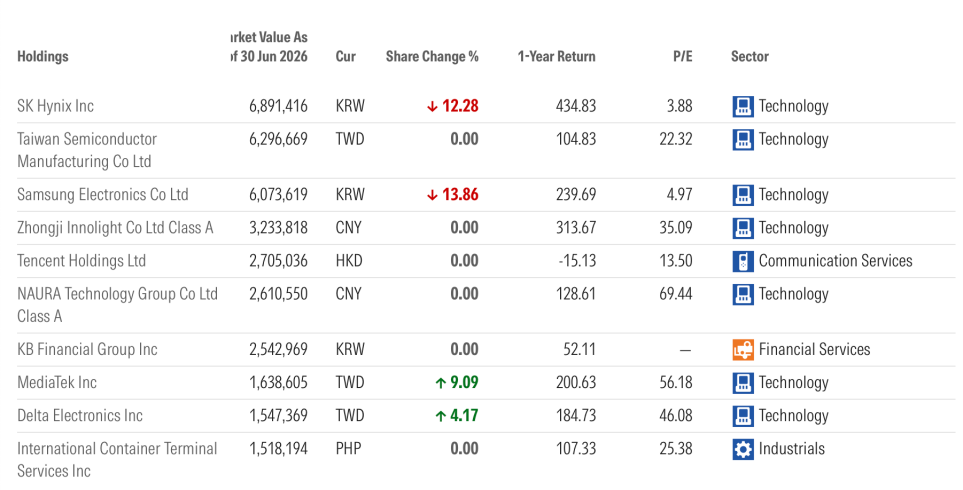
Task: Sort by the P/E column header
Action: [682, 56]
